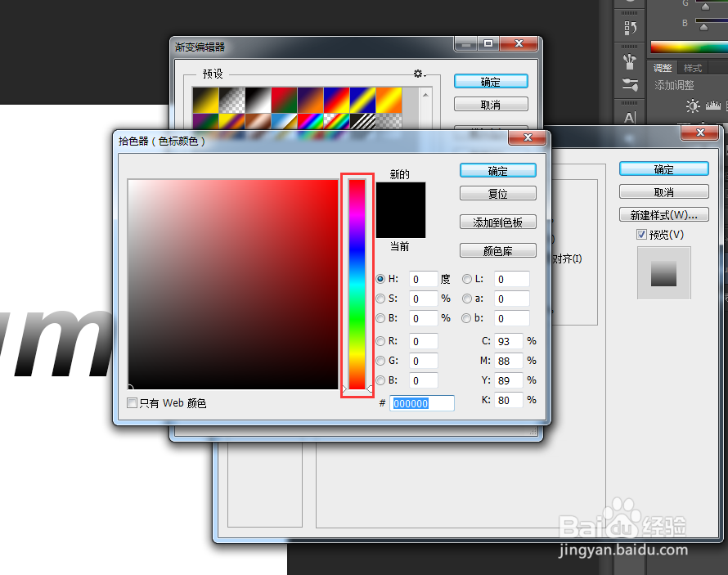Click the G value input field
Screen dimensions: 728x575
tap(424, 361)
